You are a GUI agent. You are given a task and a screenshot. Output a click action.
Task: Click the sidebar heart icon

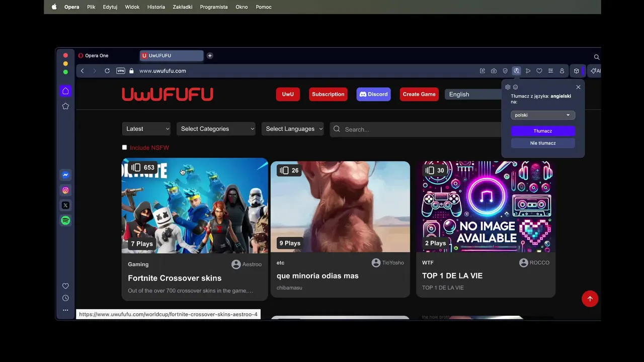pos(65,286)
